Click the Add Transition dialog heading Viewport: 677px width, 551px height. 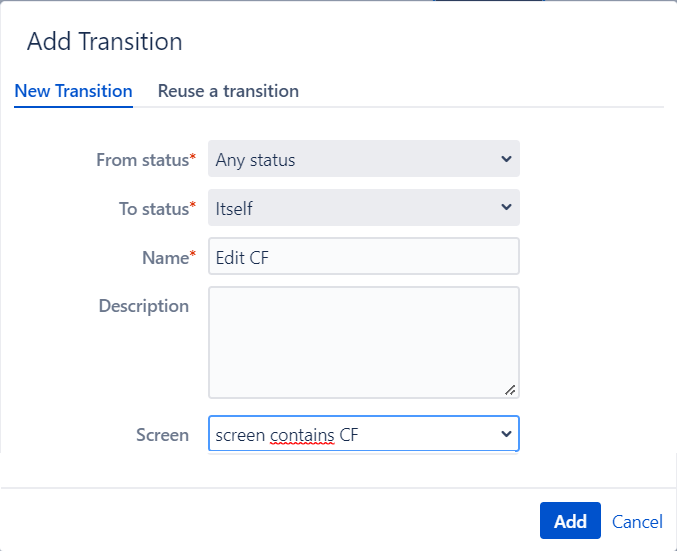pos(104,41)
